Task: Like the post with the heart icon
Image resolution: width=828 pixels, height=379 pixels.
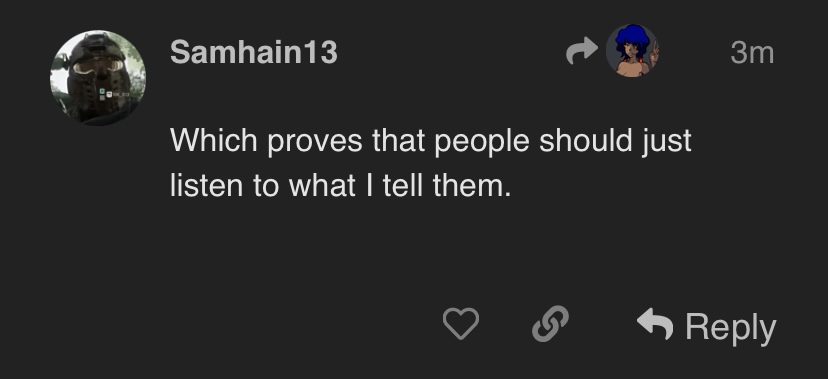Action: 460,324
